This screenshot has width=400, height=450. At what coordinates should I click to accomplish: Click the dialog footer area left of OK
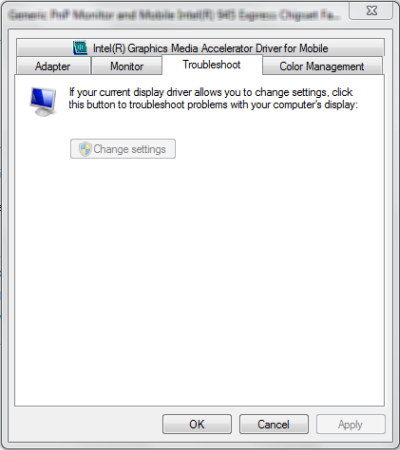pyautogui.click(x=87, y=424)
